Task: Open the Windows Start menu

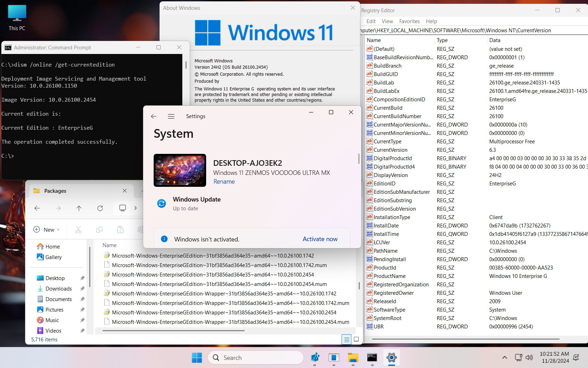Action: [197, 357]
